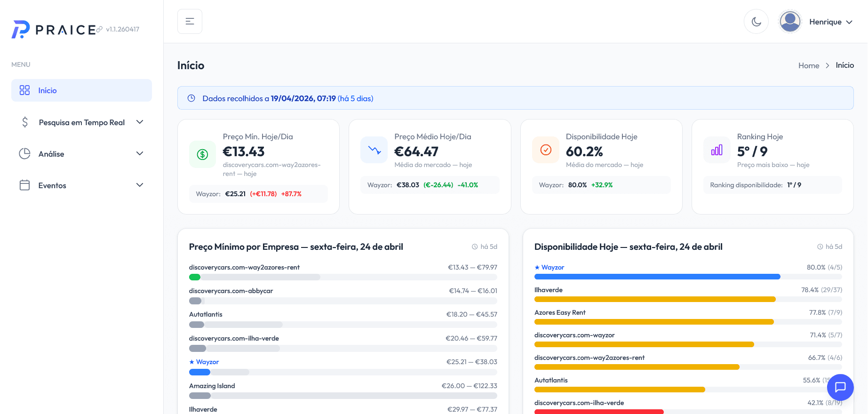Click the green dollar icon for Preço Mín.
The width and height of the screenshot is (868, 414).
tap(202, 154)
